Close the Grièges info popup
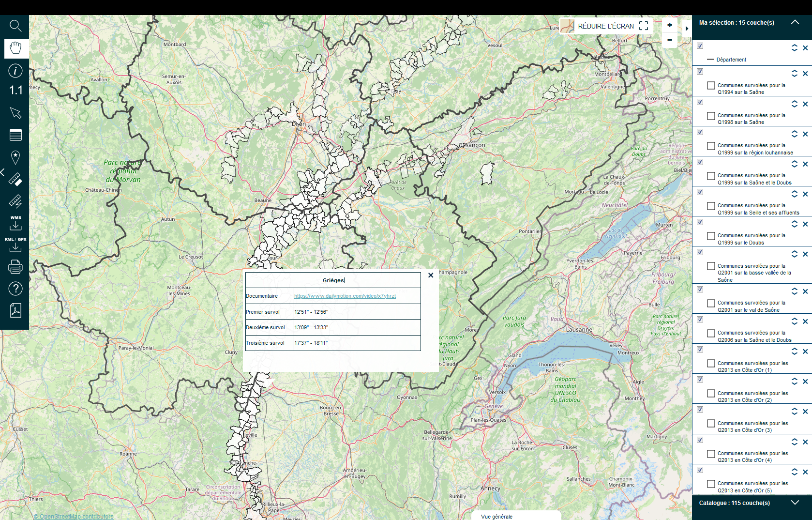Screen dimensions: 812x520 [431, 275]
